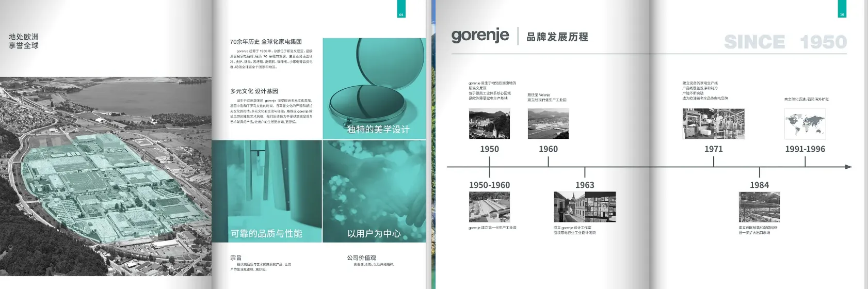
Task: Select the '独特的美学设计' teal image tile
Action: (x=374, y=88)
